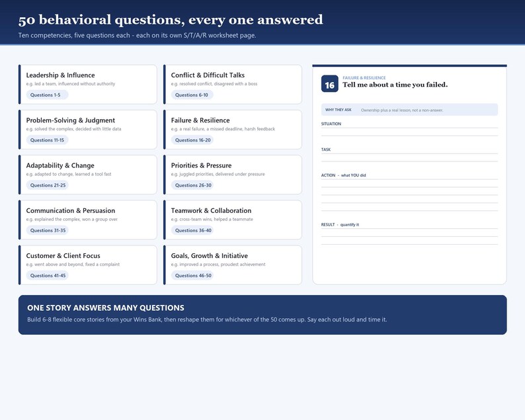525x420 pixels.
Task: Click 'e.g. juggled priorities, delivered under pressure'
Action: click(x=218, y=174)
